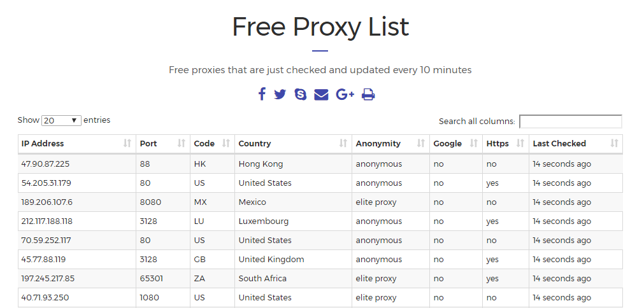The image size is (644, 308).
Task: Share via the Google Plus icon
Action: (345, 94)
